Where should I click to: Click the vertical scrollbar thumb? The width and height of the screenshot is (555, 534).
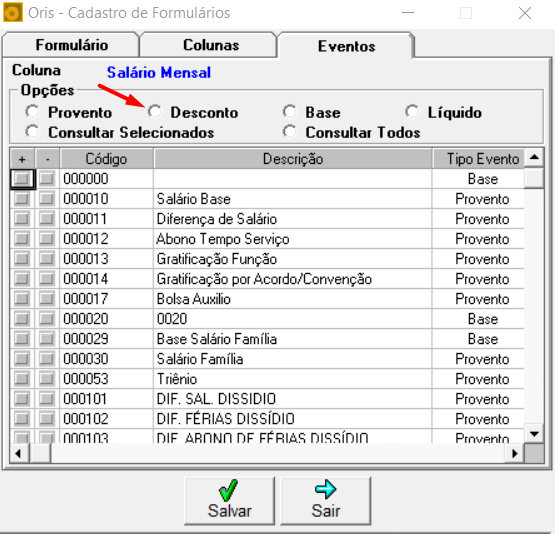(534, 178)
